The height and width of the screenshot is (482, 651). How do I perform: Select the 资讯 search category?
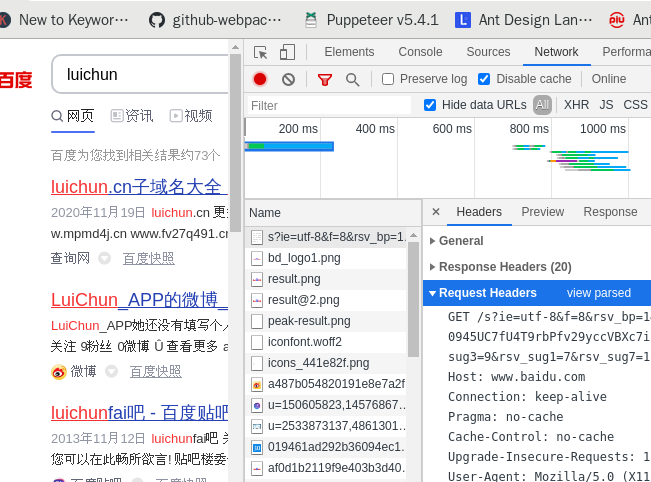(132, 116)
